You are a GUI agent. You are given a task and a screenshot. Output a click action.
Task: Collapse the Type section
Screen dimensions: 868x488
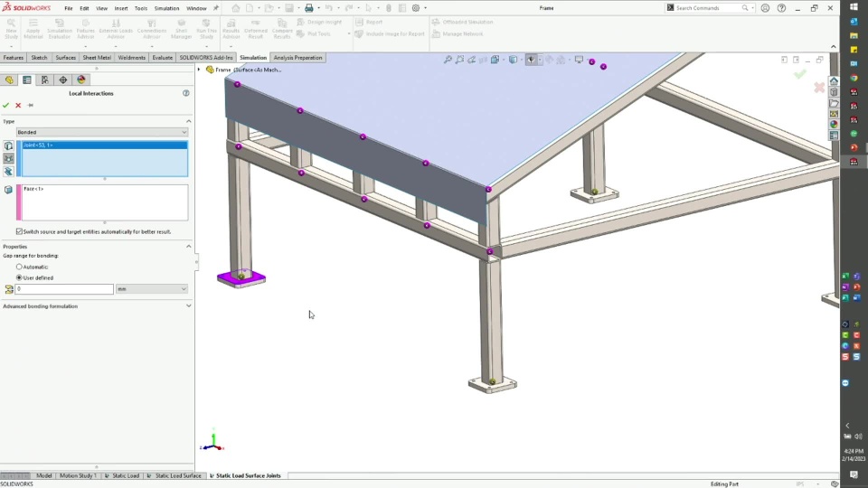188,121
